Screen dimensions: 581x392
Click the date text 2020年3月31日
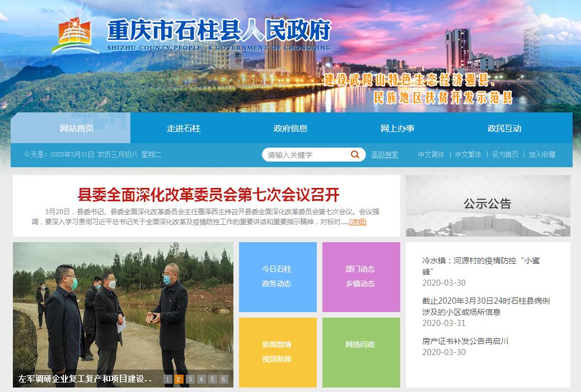point(72,155)
